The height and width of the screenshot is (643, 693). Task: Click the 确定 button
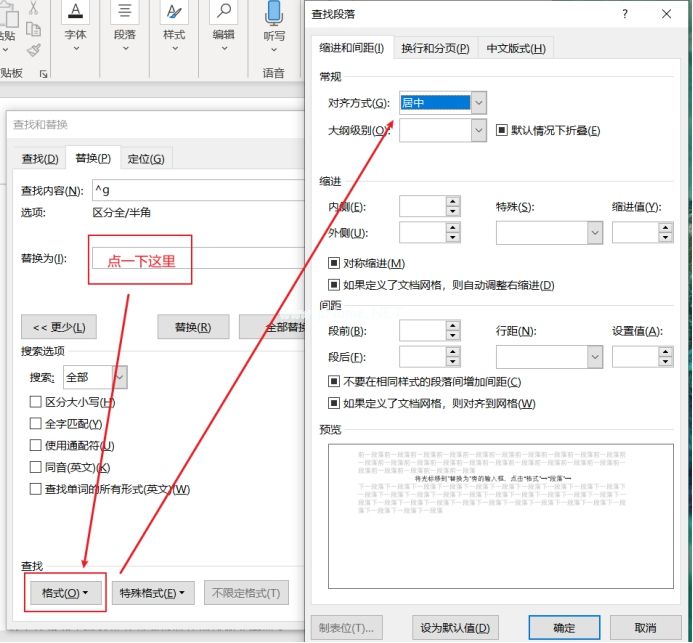(x=565, y=627)
